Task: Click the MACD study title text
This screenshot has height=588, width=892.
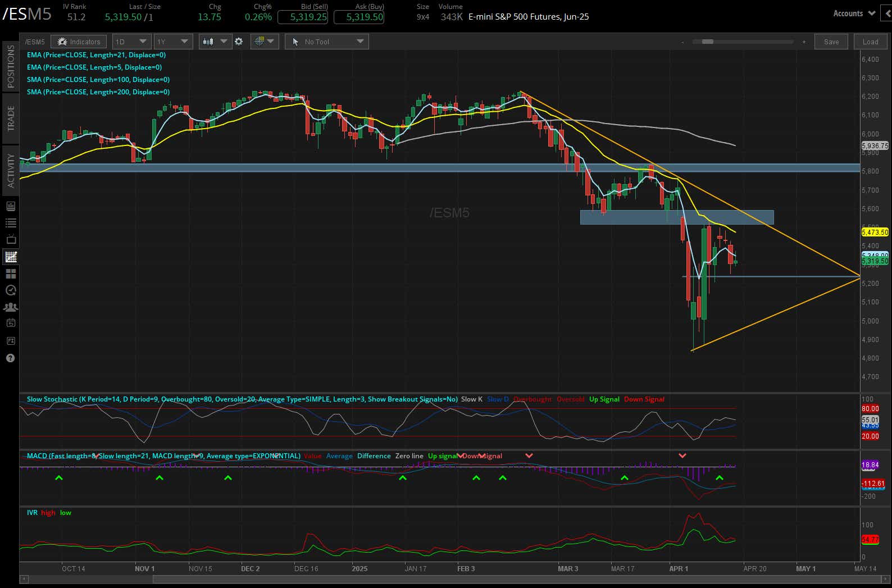Action: (163, 456)
